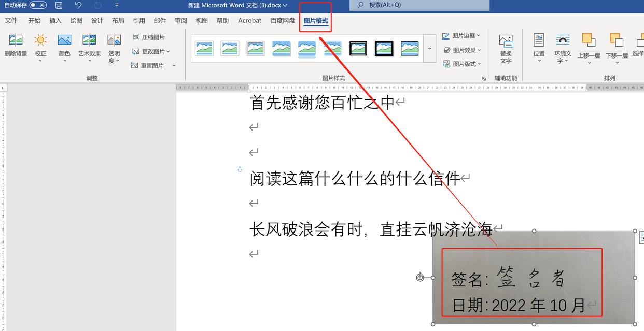This screenshot has width=644, height=331.
Task: Click the 上移一层 (Bring Forward) icon
Action: pos(589,47)
